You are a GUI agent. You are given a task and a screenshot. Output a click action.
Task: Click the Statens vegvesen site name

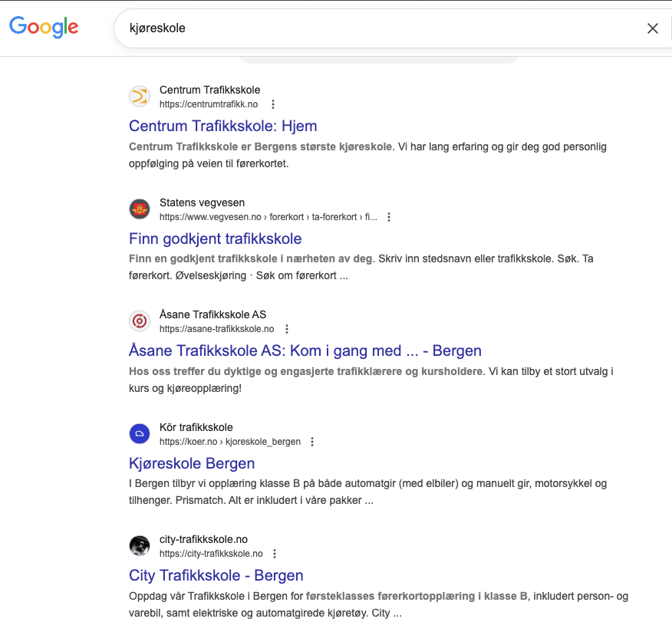point(202,202)
